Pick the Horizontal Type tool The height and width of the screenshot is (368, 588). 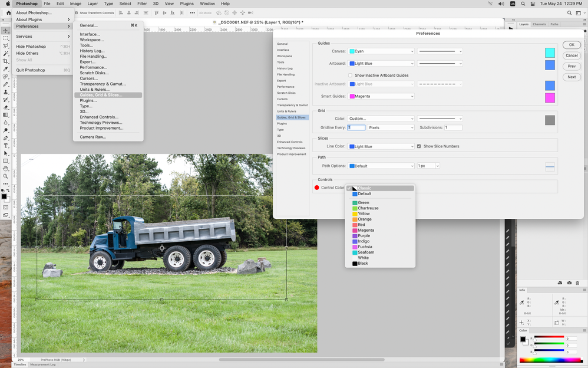click(x=6, y=146)
